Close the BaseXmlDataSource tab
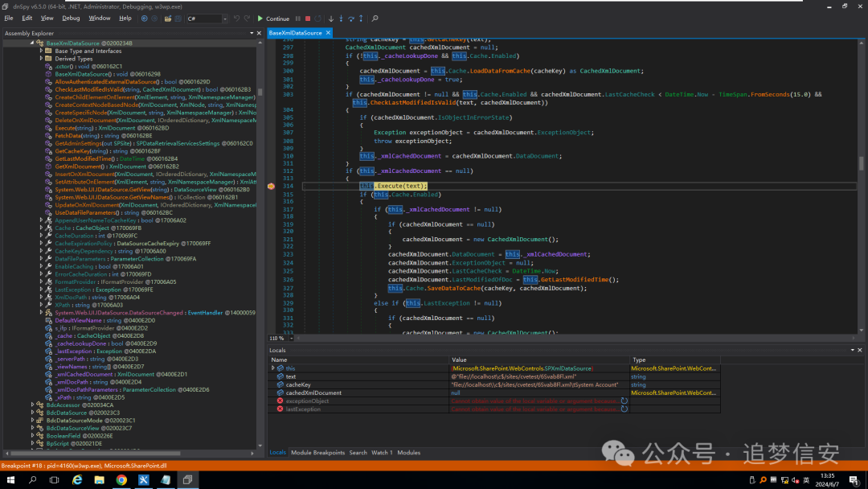 (328, 33)
